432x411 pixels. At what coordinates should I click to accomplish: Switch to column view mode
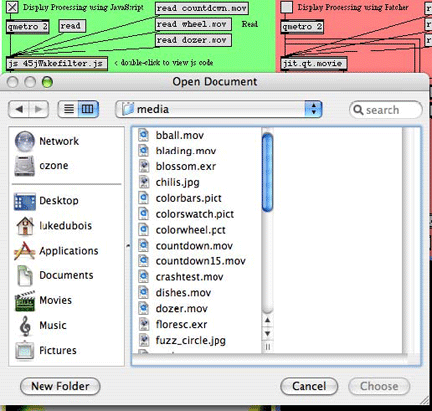point(88,109)
